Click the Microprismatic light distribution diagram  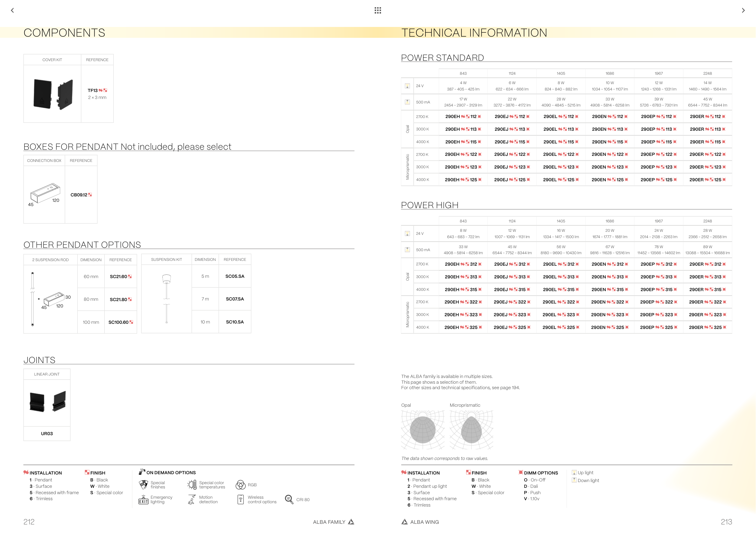(471, 430)
